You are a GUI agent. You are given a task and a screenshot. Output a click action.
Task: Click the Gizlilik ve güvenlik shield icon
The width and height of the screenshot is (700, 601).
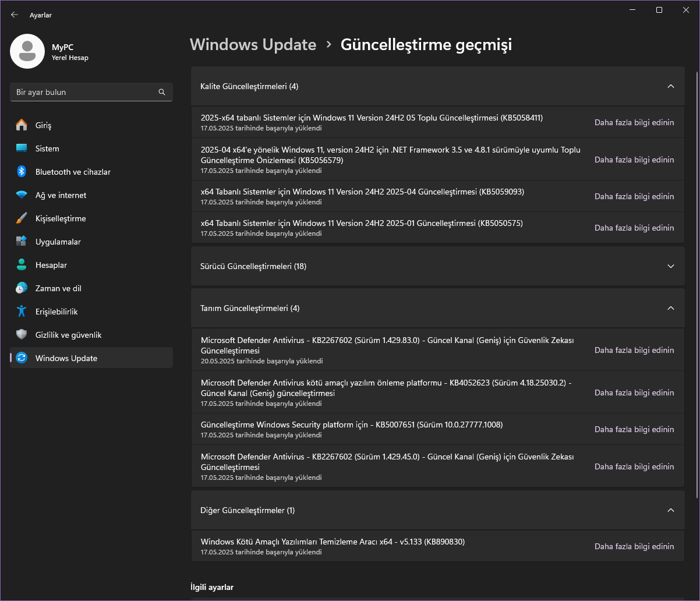(22, 335)
